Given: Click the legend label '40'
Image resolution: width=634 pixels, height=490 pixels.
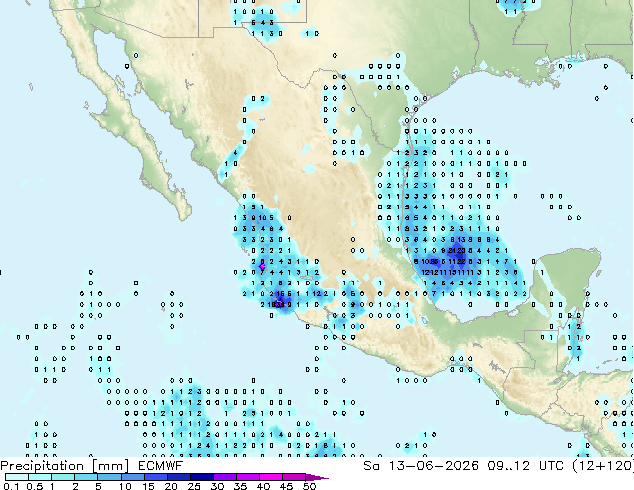Looking at the screenshot, I should 263,486.
